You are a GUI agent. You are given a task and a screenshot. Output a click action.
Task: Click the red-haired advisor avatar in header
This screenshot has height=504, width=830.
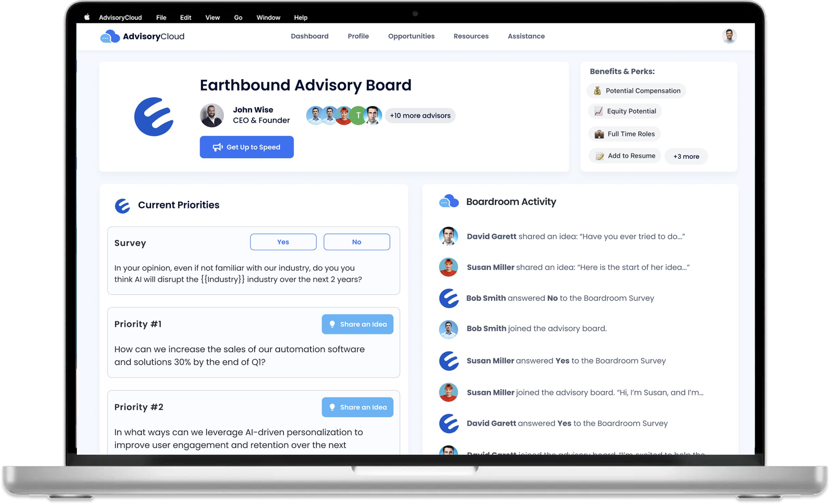click(x=344, y=115)
